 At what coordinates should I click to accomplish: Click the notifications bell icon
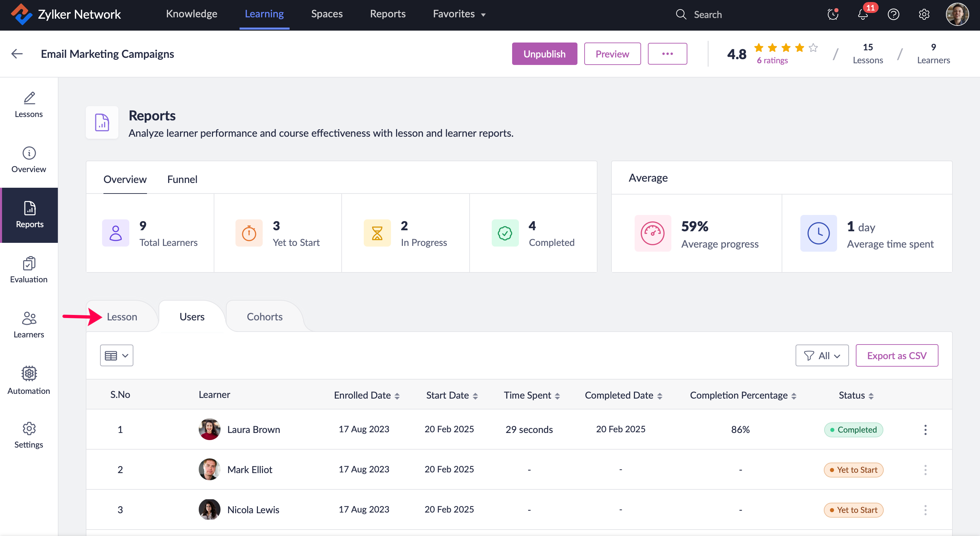tap(863, 14)
